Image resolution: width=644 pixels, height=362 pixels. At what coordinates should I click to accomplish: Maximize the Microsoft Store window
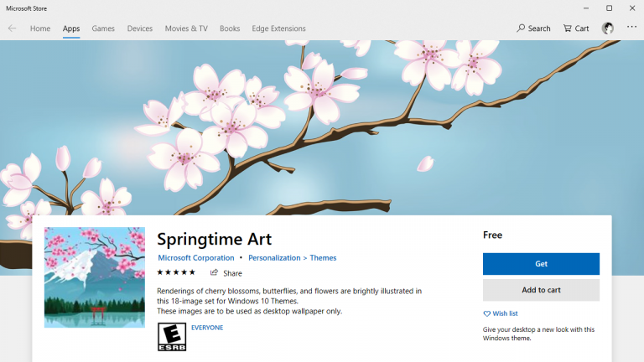[609, 8]
